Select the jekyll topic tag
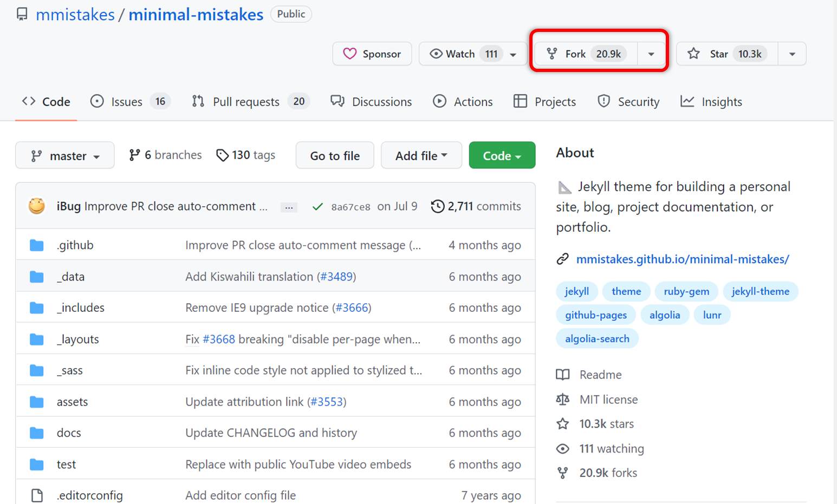837x504 pixels. pos(576,291)
